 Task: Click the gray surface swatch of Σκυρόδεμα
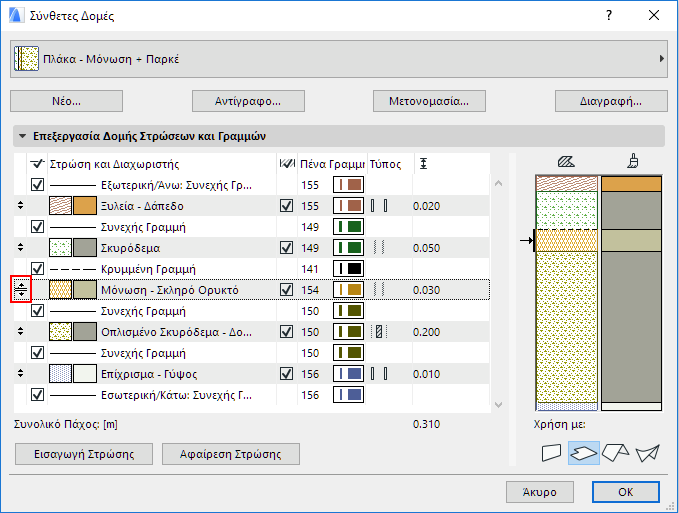tap(85, 248)
